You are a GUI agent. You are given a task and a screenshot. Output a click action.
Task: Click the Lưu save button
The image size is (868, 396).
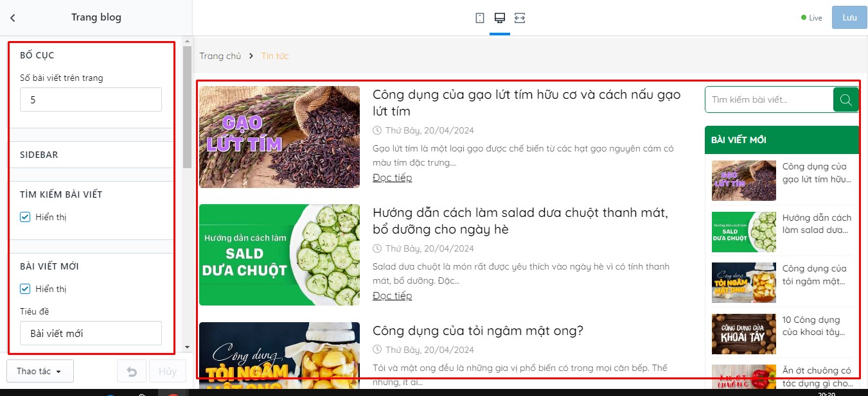[x=849, y=18]
